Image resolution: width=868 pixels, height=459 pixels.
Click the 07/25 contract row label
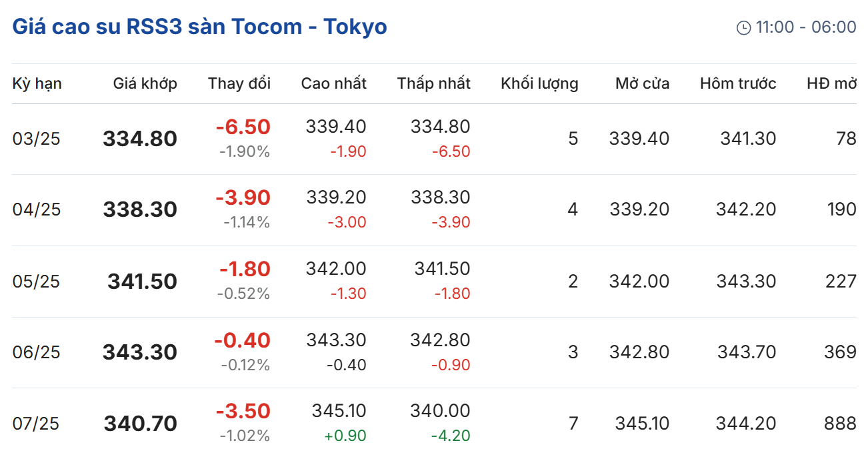[37, 423]
